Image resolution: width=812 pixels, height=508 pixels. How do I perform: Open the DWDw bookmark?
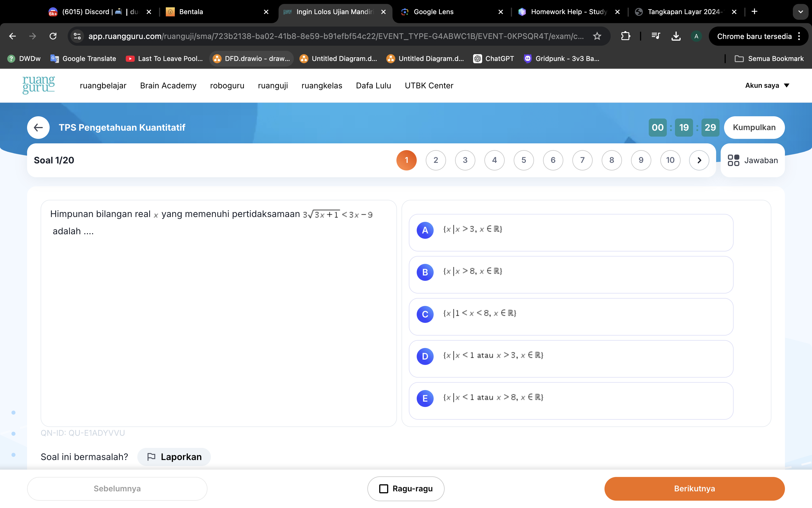coord(24,58)
